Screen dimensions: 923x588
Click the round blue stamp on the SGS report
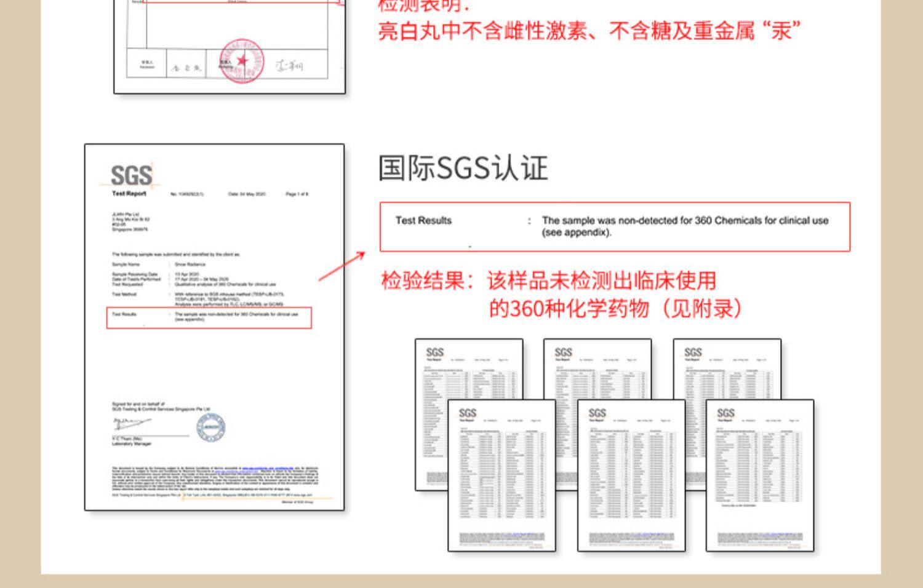211,427
